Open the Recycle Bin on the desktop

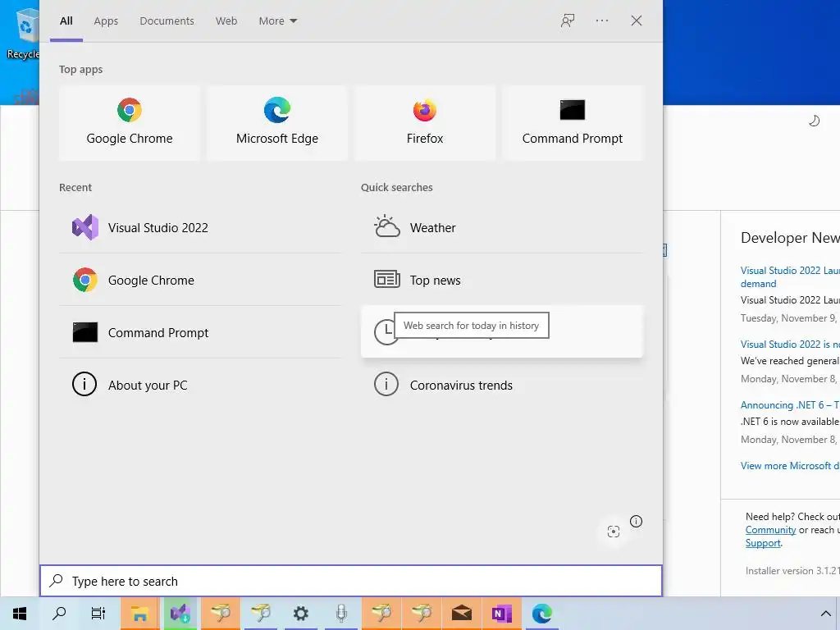(x=23, y=32)
